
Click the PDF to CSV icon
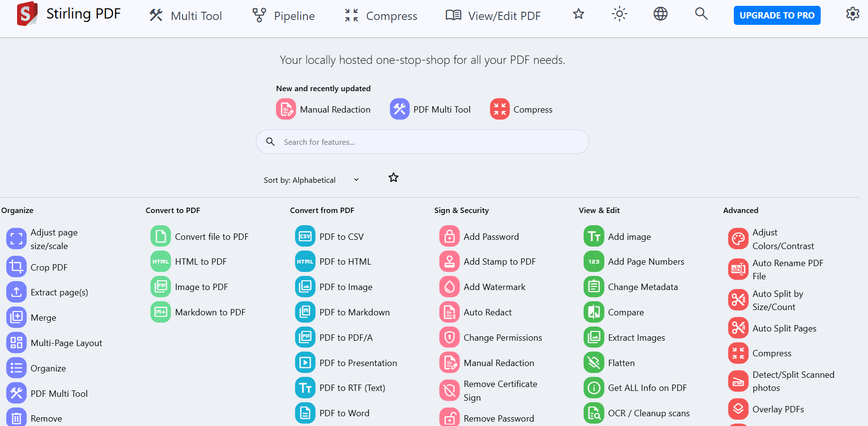pyautogui.click(x=305, y=236)
